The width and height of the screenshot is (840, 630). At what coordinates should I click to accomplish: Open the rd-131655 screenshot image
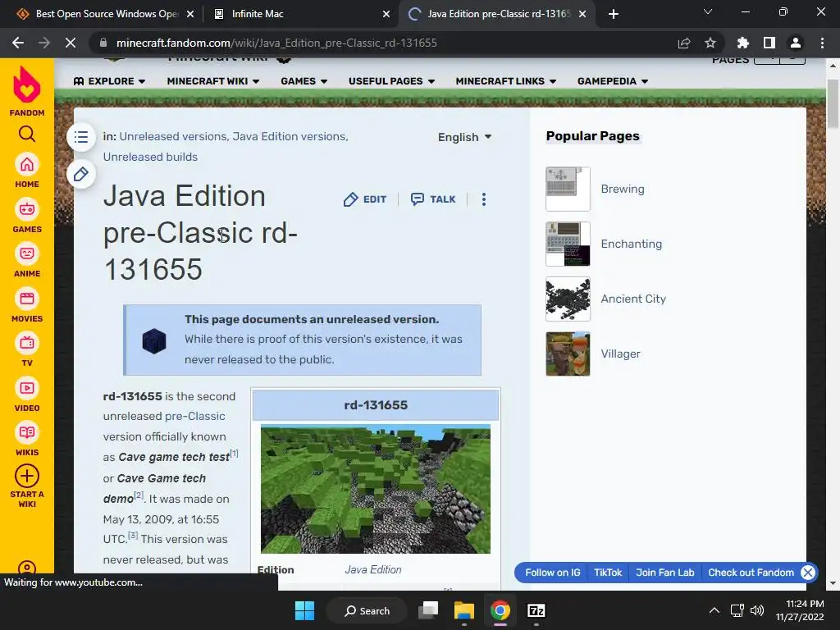(x=376, y=489)
